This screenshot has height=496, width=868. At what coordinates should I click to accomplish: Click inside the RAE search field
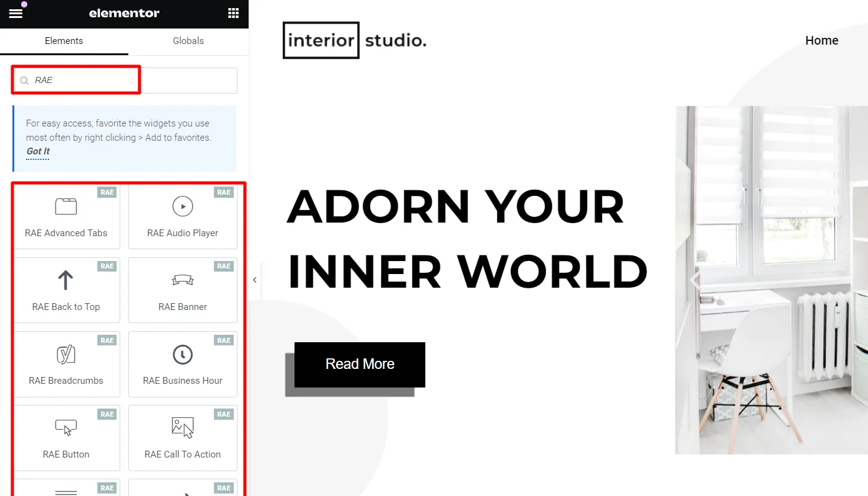(x=81, y=80)
